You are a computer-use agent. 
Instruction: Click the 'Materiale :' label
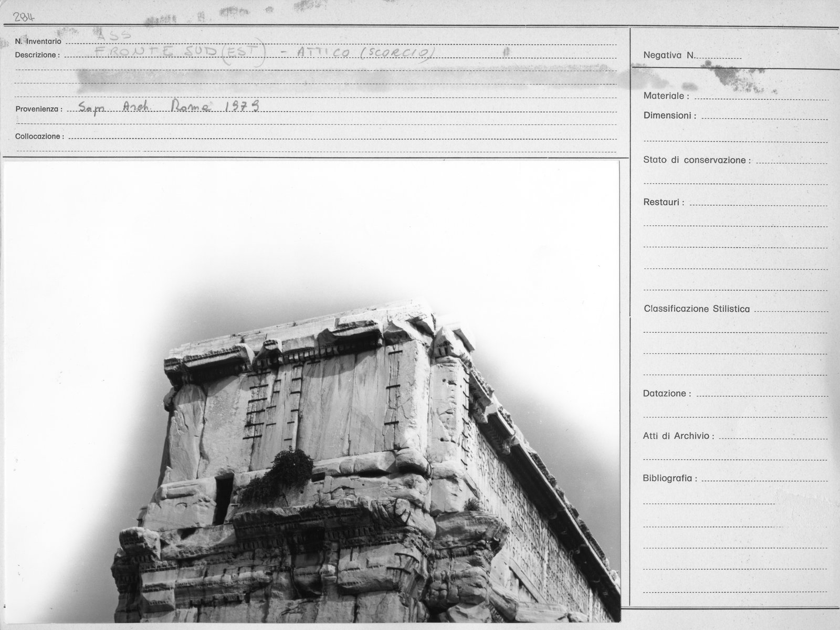(x=666, y=96)
